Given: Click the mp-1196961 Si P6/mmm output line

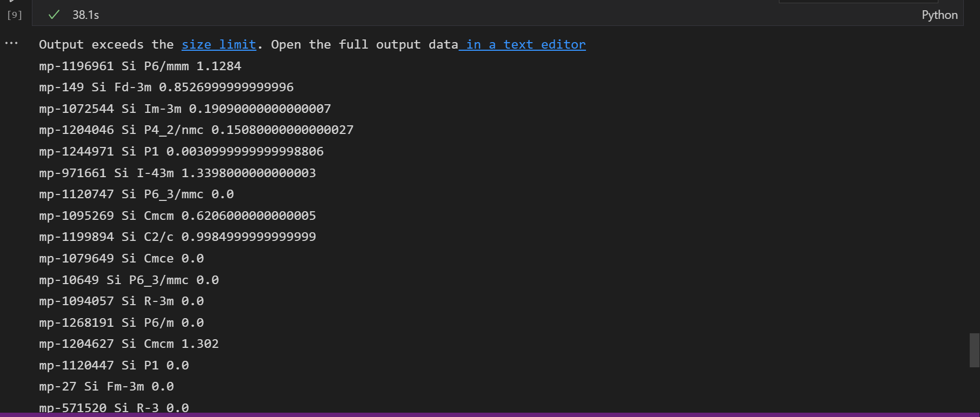Looking at the screenshot, I should click(140, 66).
